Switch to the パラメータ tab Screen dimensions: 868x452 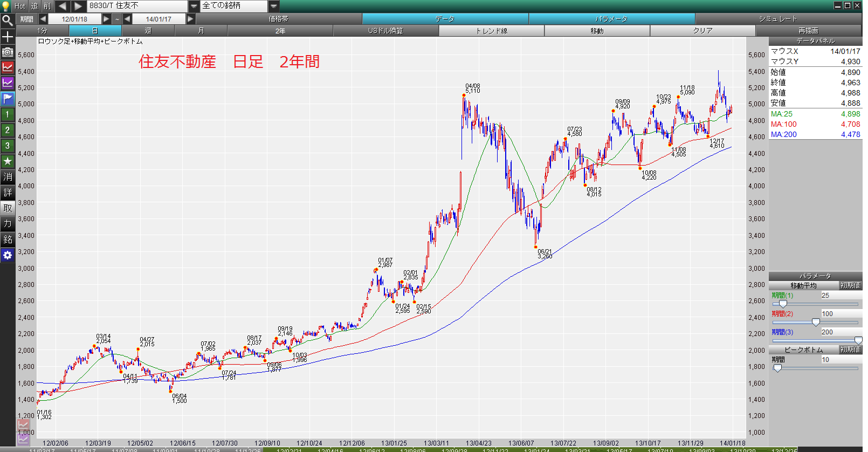612,19
